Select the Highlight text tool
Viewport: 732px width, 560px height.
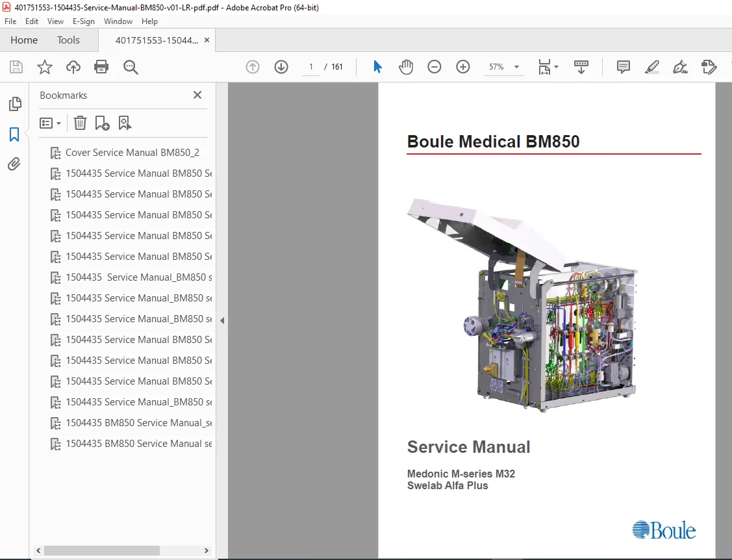point(651,67)
